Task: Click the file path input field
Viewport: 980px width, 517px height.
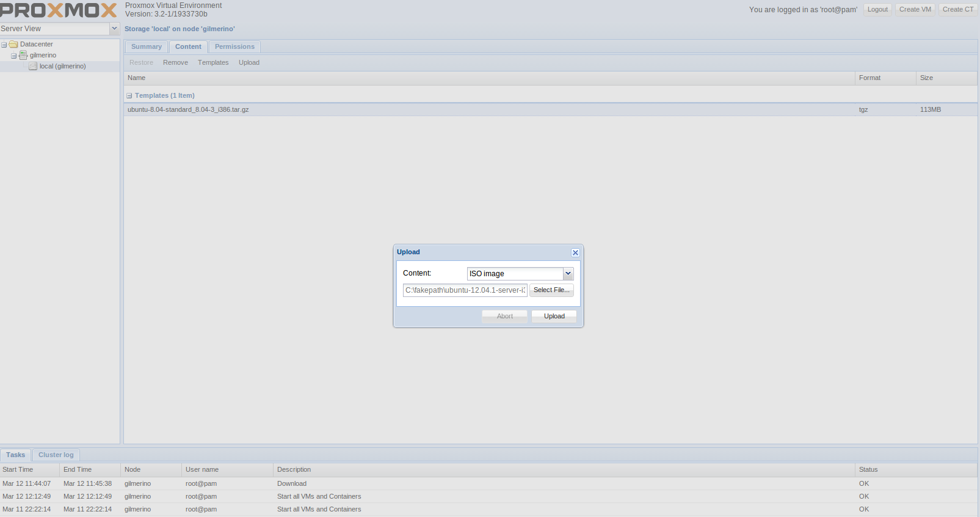Action: [x=465, y=290]
